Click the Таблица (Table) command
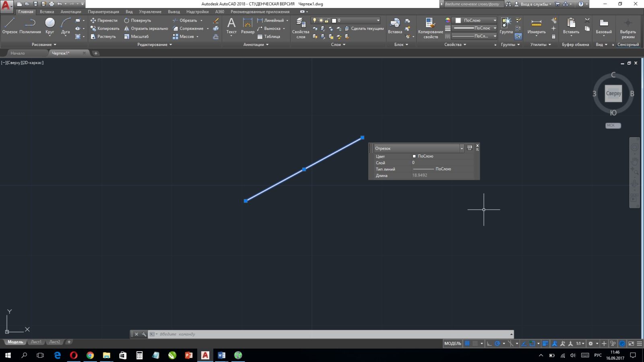The width and height of the screenshot is (644, 362). tap(268, 36)
